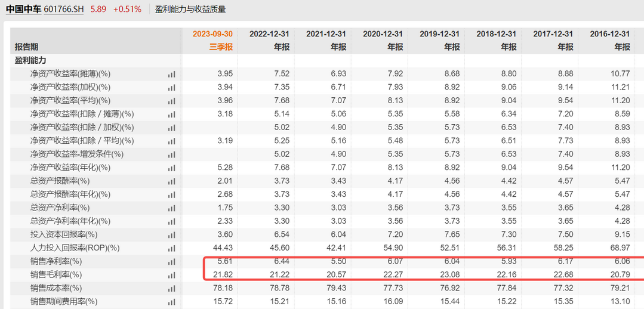Viewport: 644px width, 309px height.
Task: Select 销售毛利率 value 21.82
Action: (x=223, y=275)
